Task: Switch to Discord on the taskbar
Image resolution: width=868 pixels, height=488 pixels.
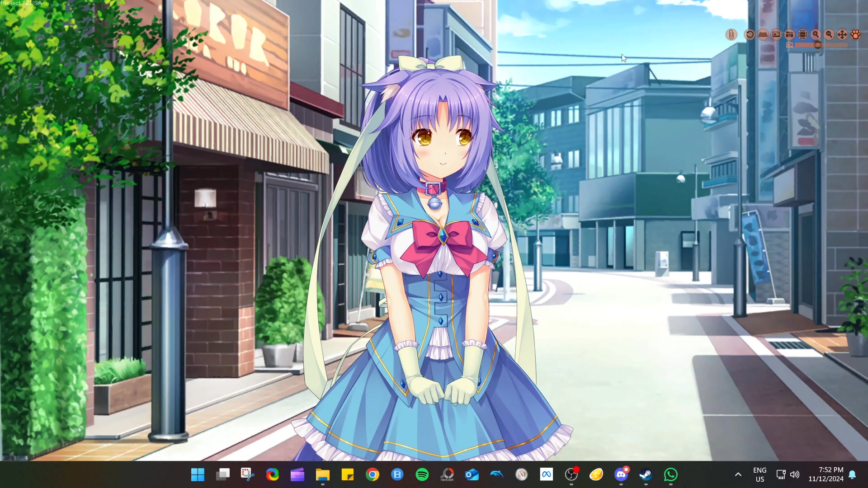Action: coord(621,474)
